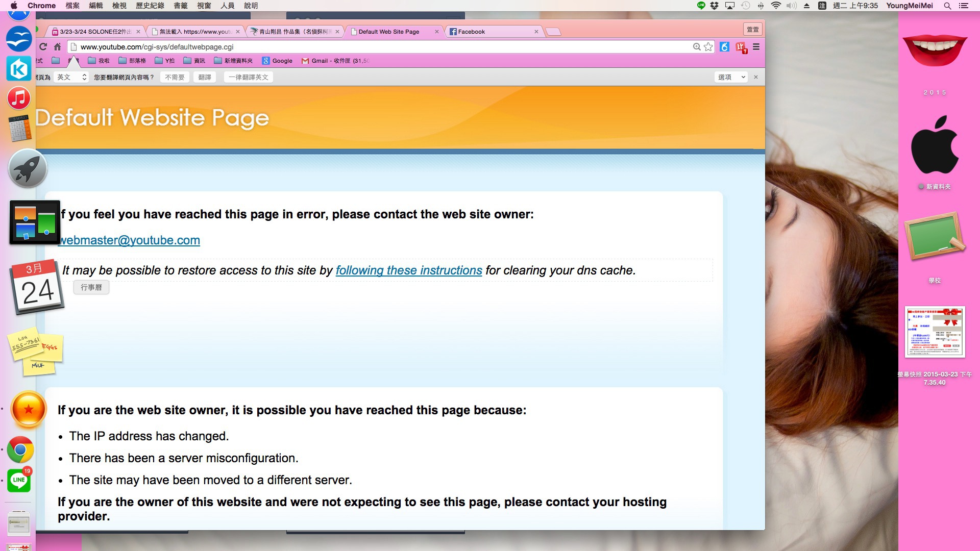Viewport: 980px width, 551px height.
Task: Click the 翻譯 translate button
Action: 205,77
